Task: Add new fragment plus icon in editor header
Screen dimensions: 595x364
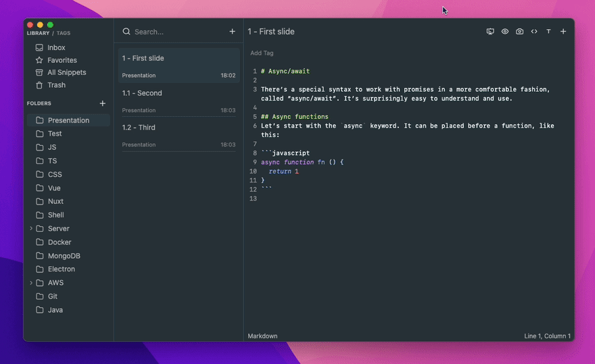Action: click(x=563, y=32)
